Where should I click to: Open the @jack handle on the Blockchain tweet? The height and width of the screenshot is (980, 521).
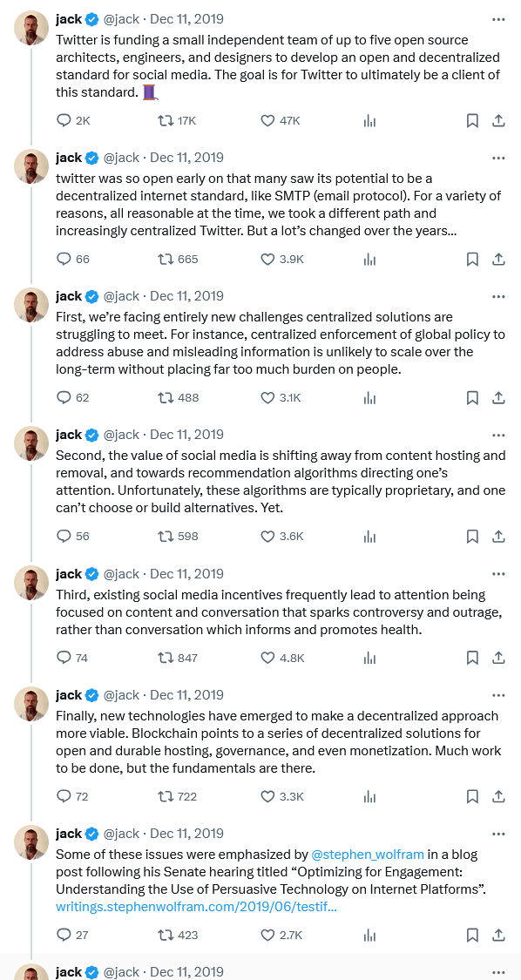[x=121, y=695]
